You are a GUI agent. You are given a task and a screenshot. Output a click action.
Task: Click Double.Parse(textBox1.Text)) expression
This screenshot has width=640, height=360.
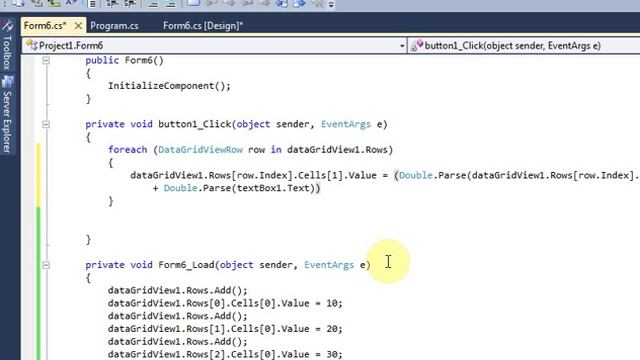point(242,188)
